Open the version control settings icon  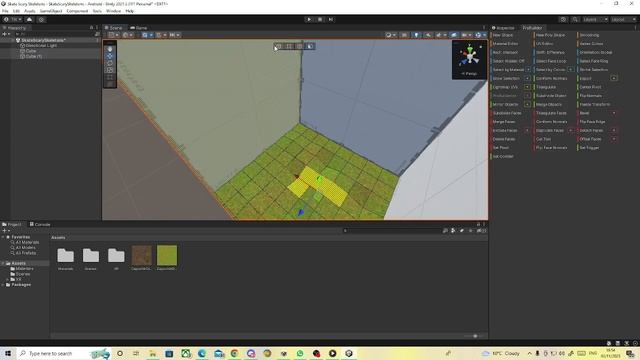tap(42, 19)
